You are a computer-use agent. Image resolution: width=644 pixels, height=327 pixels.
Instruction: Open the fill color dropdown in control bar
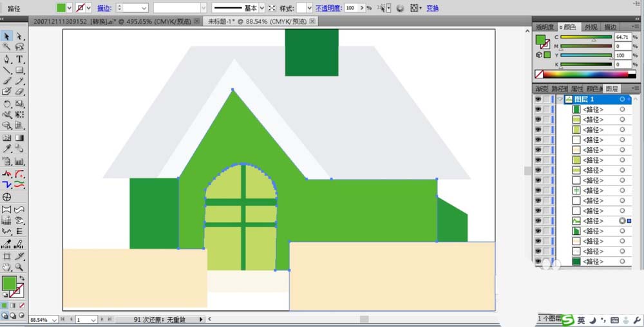(x=69, y=8)
